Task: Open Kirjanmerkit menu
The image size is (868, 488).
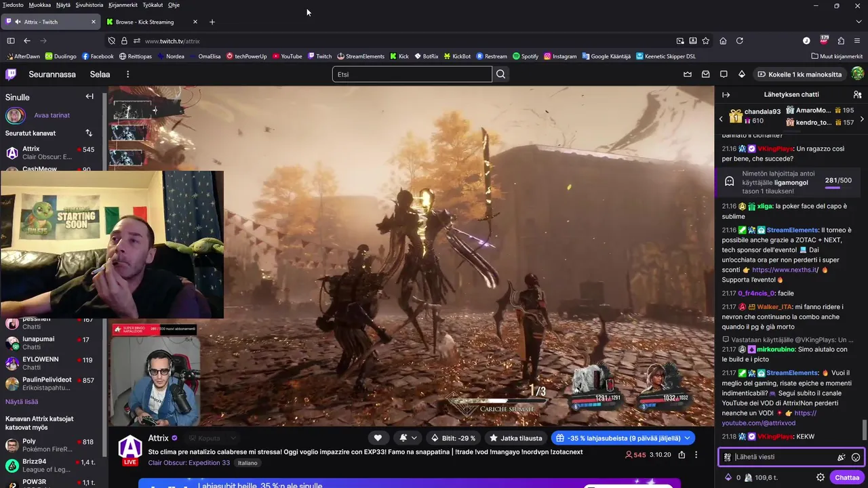Action: click(123, 5)
